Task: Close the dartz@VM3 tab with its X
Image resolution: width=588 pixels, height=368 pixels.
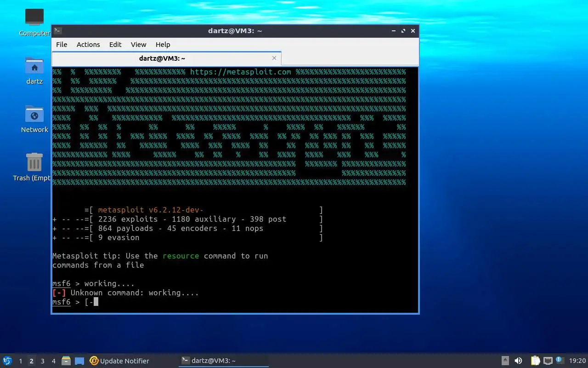Action: tap(274, 58)
